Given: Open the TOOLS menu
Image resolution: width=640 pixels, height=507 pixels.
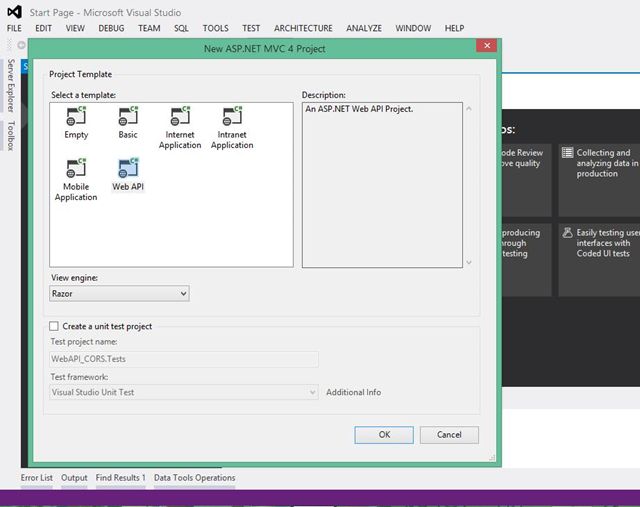Looking at the screenshot, I should pyautogui.click(x=216, y=28).
